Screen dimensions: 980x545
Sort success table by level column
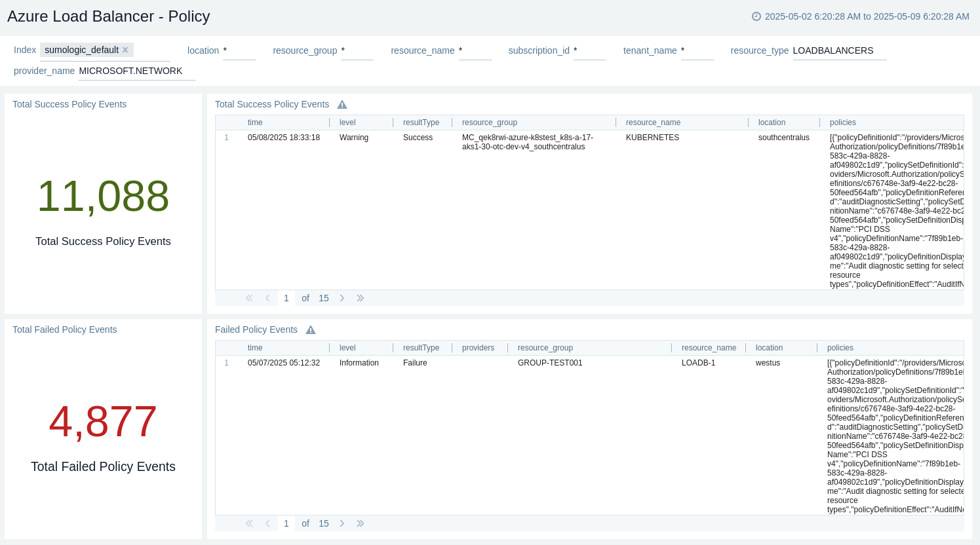coord(347,122)
